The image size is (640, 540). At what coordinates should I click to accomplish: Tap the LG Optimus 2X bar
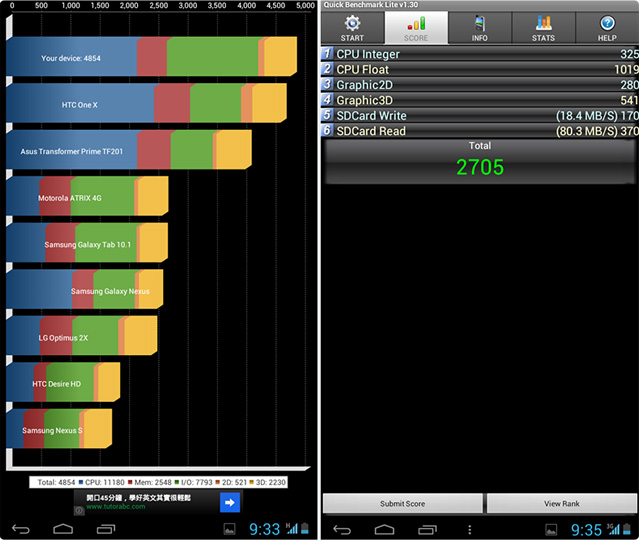(x=82, y=336)
